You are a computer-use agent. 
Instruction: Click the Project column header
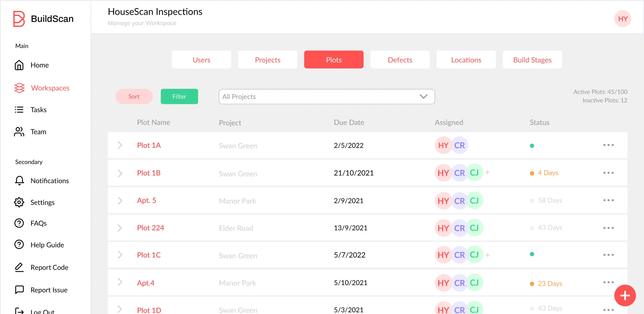pyautogui.click(x=230, y=123)
